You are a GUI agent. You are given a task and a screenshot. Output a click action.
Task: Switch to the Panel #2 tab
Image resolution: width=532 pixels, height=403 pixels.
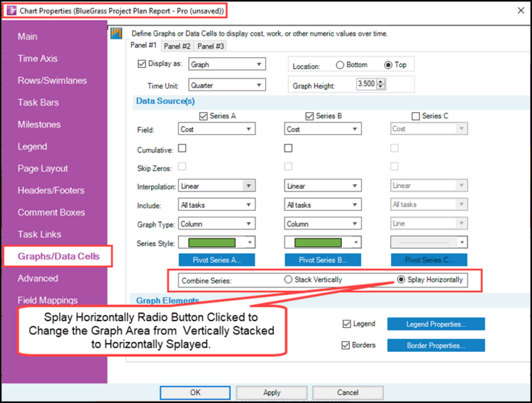(x=177, y=46)
